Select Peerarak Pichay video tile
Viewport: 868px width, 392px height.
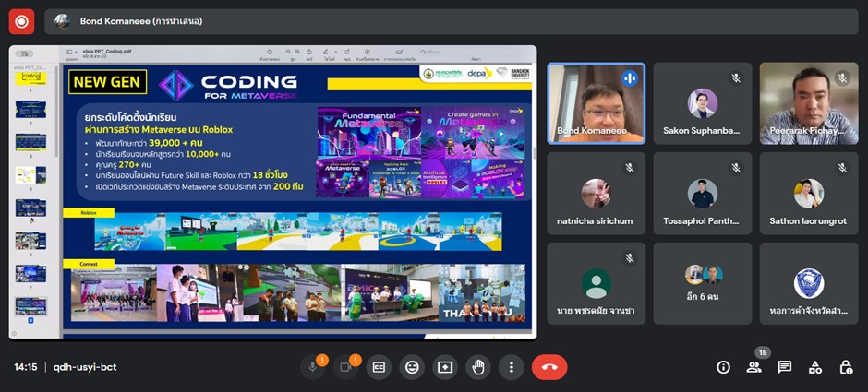809,103
